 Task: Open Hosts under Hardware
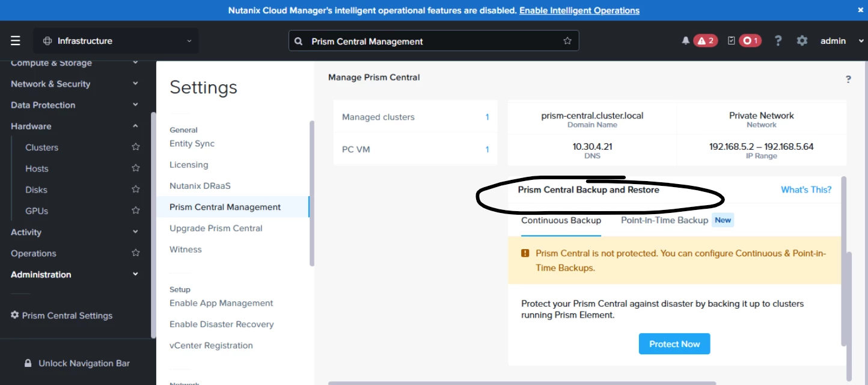[x=37, y=168]
